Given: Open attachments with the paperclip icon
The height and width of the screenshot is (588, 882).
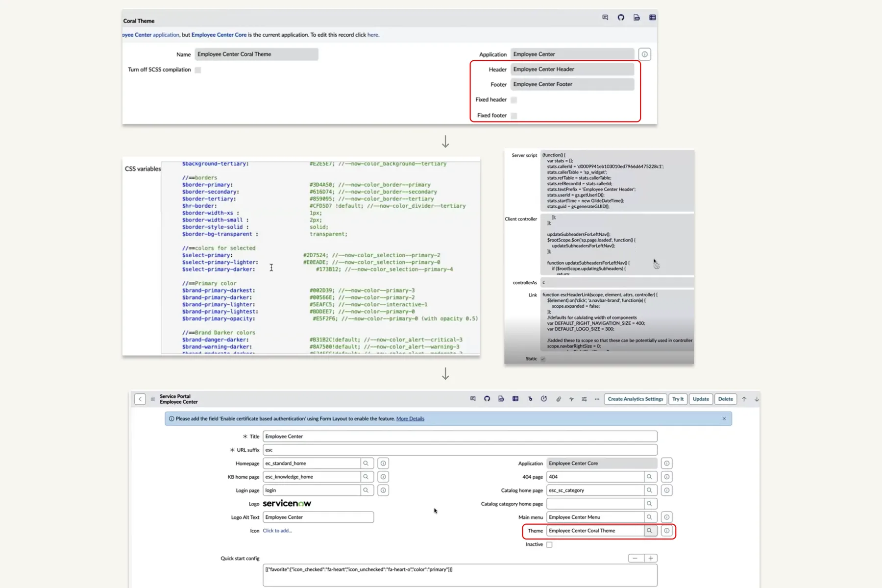Looking at the screenshot, I should coord(558,399).
